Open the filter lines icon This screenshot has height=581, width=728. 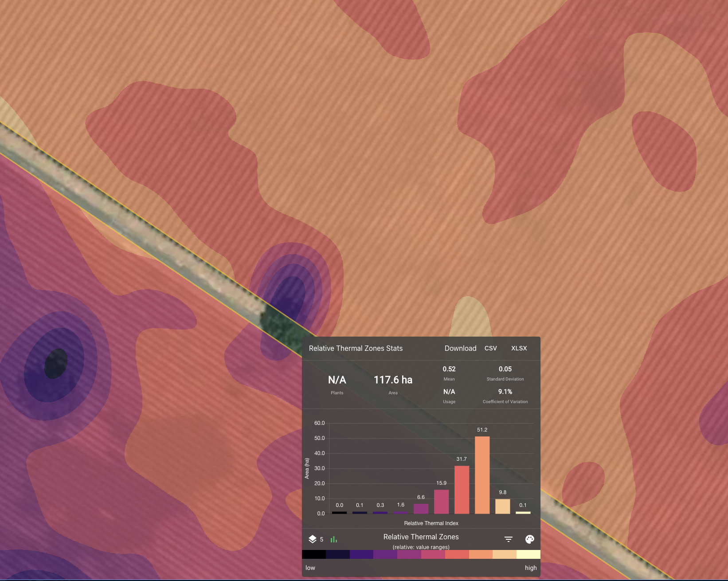[509, 539]
